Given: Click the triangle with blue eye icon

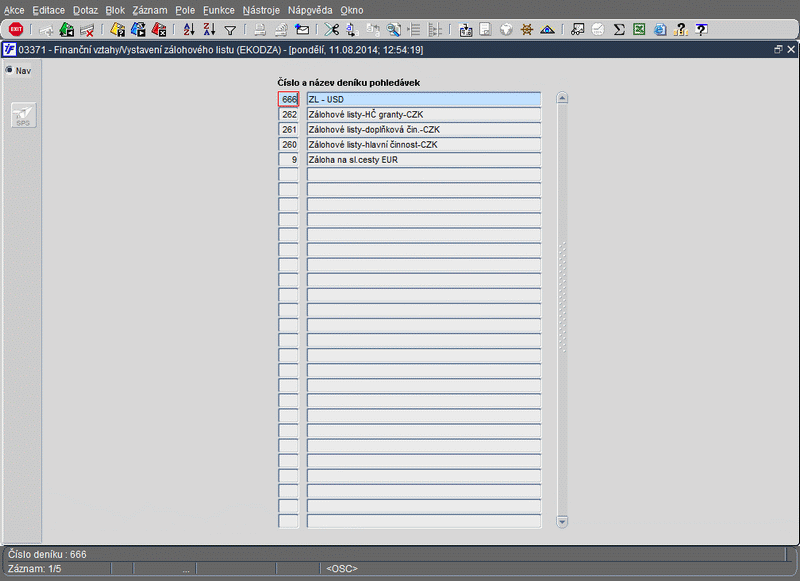Looking at the screenshot, I should (x=547, y=30).
